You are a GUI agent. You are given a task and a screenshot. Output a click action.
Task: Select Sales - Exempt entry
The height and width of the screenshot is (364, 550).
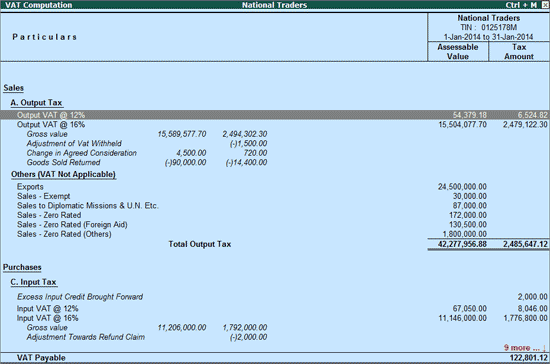(275, 196)
